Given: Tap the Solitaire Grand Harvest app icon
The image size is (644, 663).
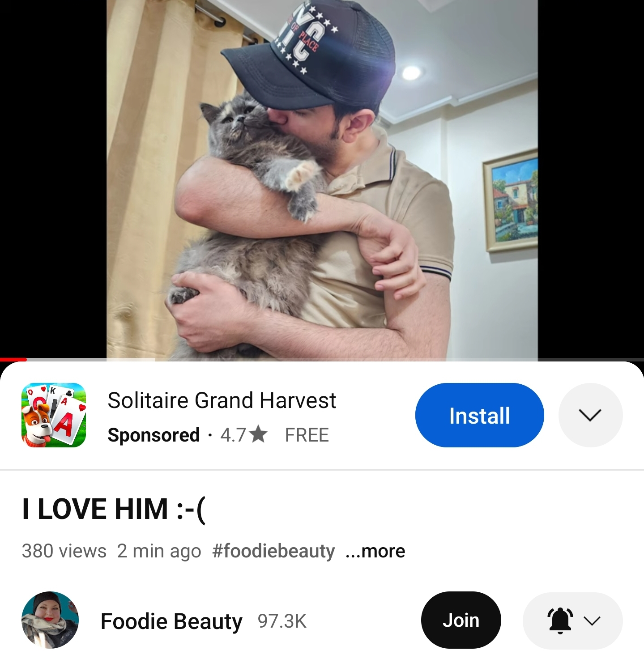Looking at the screenshot, I should (54, 415).
